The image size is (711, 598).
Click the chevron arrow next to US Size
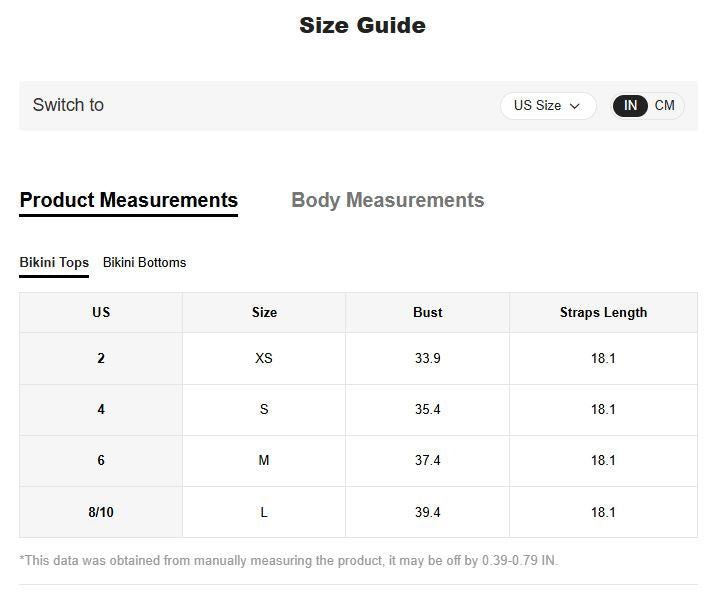pos(575,106)
